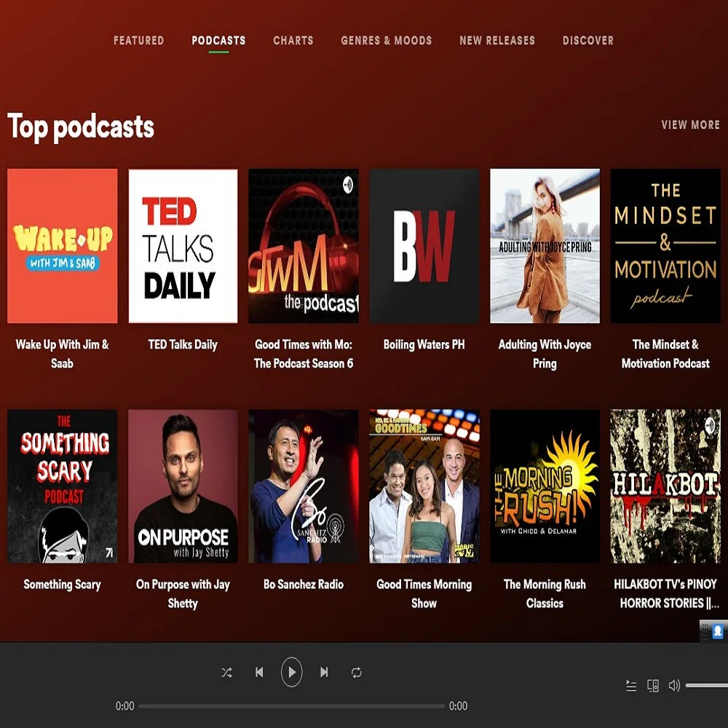Click the play button
The width and height of the screenshot is (728, 728).
[292, 672]
